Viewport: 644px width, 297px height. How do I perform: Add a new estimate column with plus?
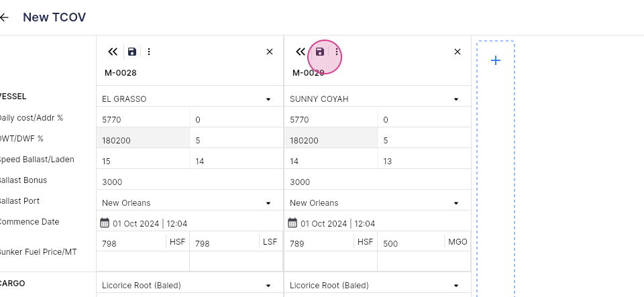pos(496,61)
